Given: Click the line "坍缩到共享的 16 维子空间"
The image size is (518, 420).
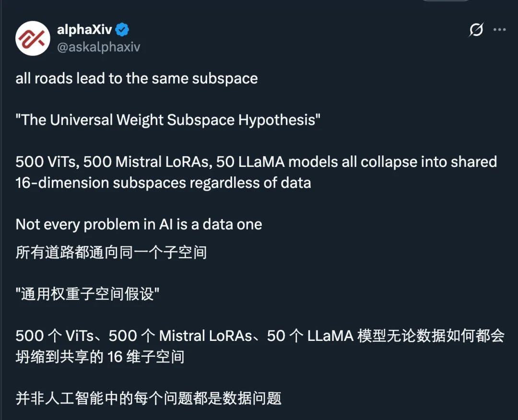Looking at the screenshot, I should pos(100,357).
